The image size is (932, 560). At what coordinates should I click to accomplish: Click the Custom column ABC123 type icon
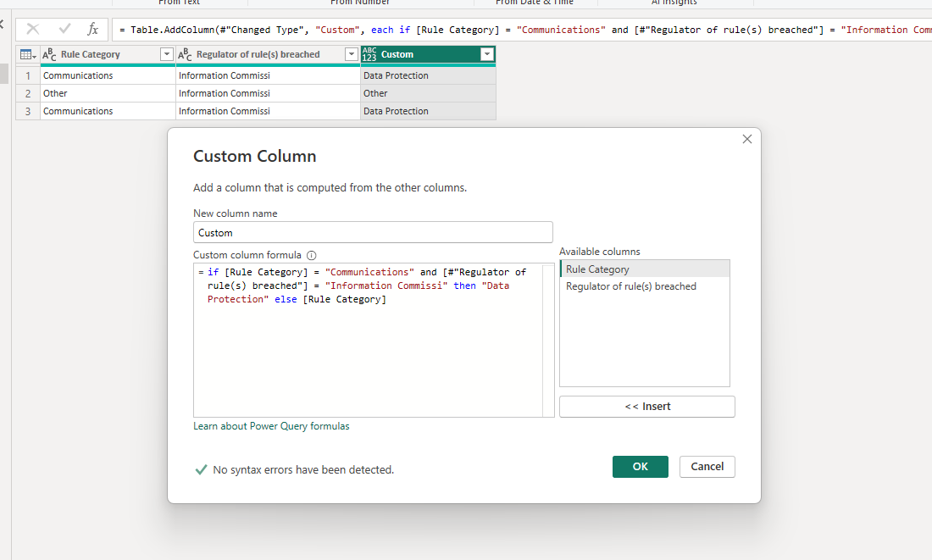pos(369,55)
